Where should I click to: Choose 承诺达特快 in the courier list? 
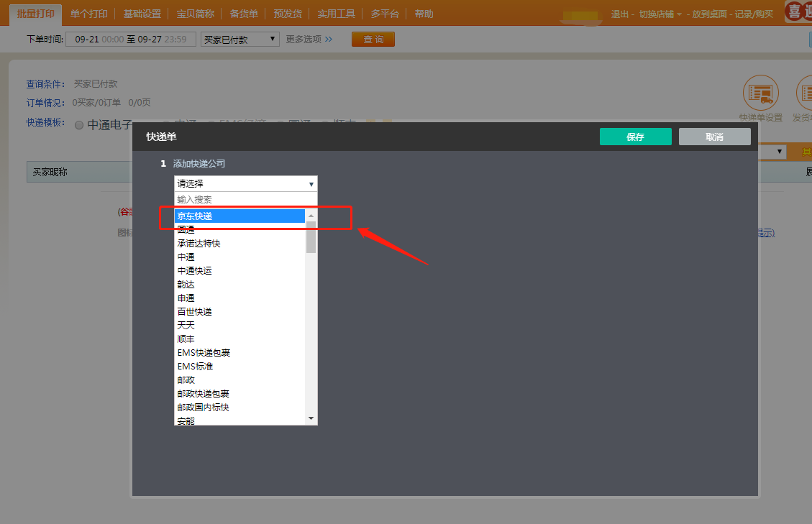240,244
